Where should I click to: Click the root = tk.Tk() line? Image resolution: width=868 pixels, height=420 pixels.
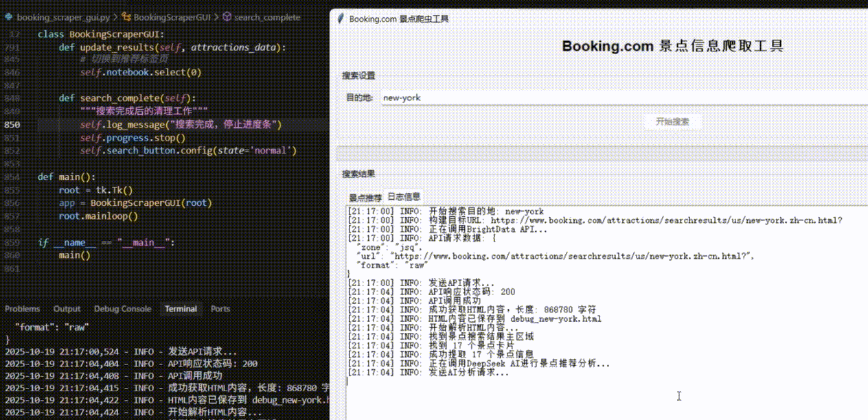tap(95, 189)
